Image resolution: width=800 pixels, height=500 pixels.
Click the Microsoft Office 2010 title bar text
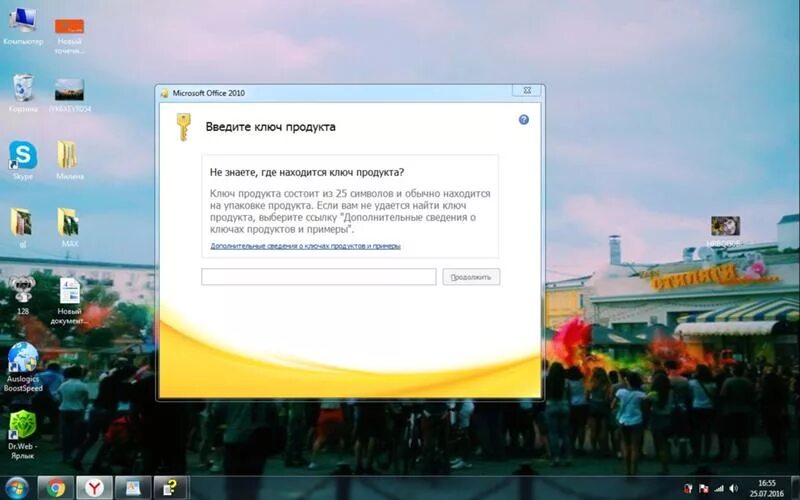pos(208,93)
